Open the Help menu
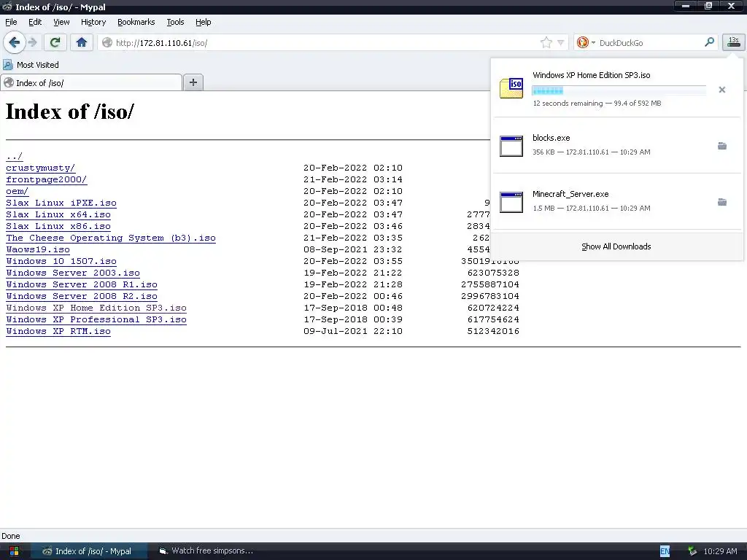This screenshot has height=560, width=747. 203,22
